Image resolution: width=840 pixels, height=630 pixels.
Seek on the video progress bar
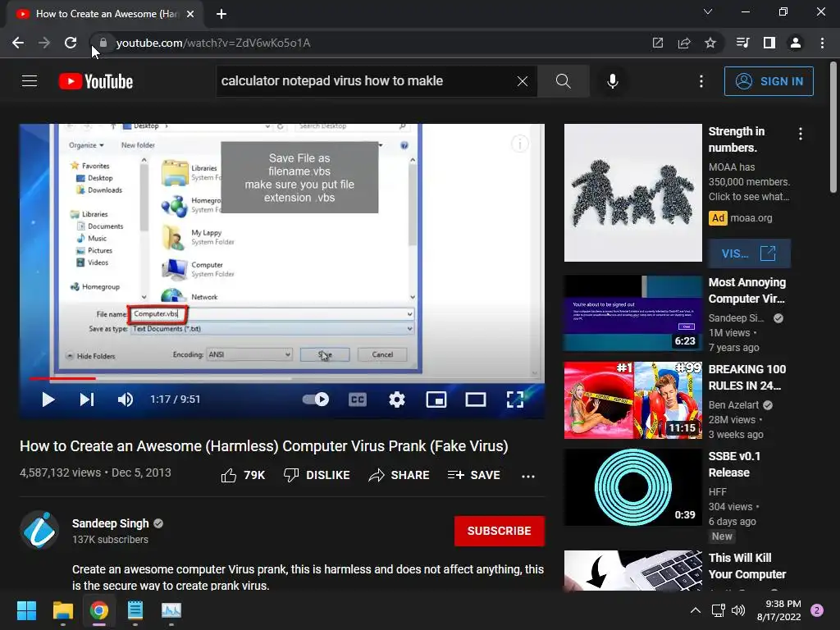pyautogui.click(x=282, y=378)
